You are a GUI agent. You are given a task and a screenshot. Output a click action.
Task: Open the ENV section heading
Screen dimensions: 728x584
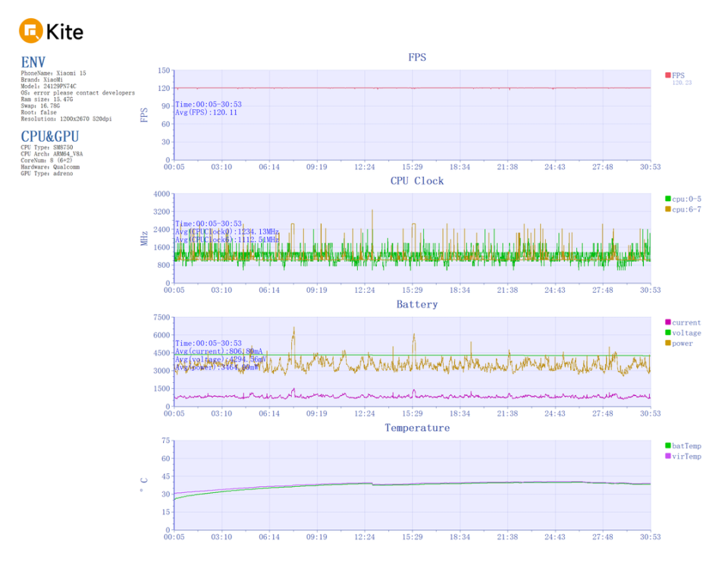coord(33,62)
